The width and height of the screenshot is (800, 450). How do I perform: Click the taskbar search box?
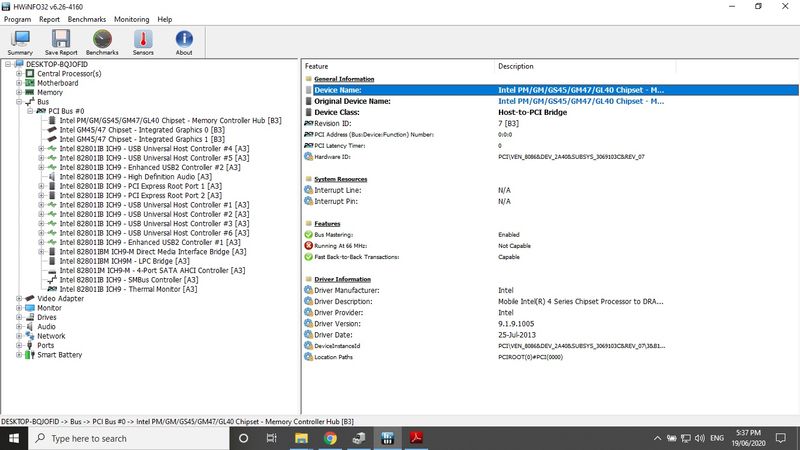tap(129, 438)
